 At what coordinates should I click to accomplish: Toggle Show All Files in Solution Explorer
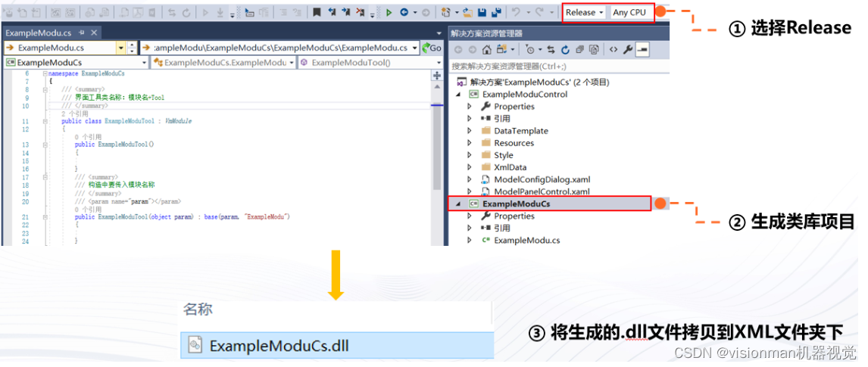[x=594, y=50]
